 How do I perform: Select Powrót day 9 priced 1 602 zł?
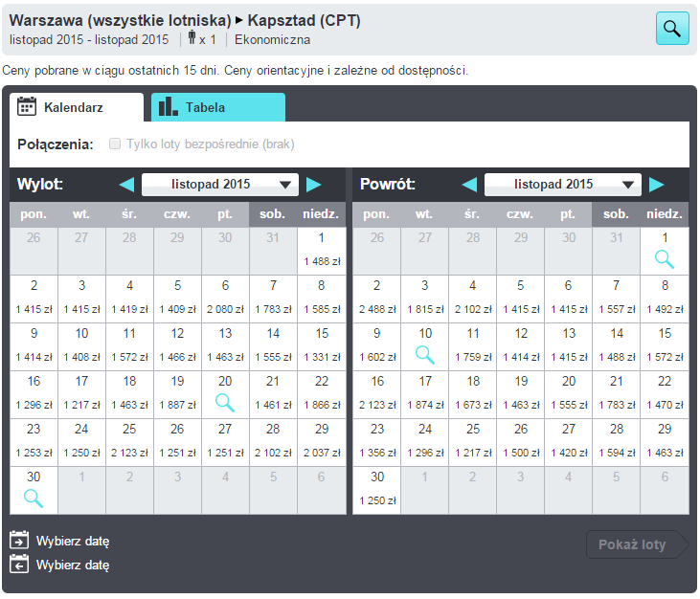pyautogui.click(x=376, y=346)
